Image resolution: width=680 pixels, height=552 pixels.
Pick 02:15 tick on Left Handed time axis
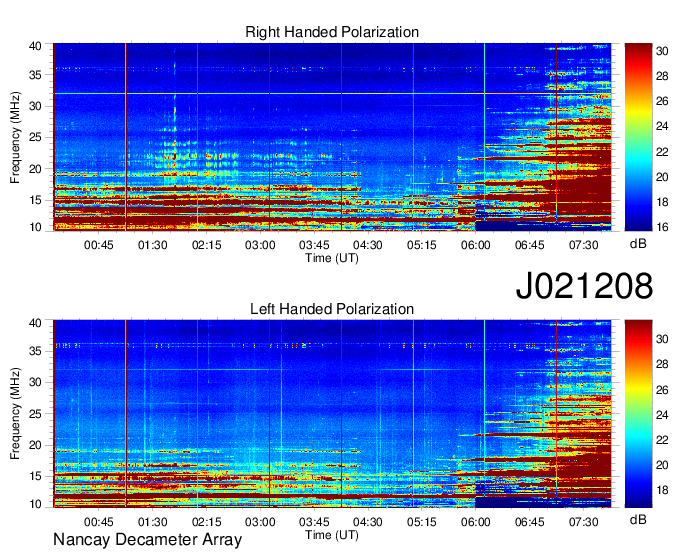[x=206, y=522]
